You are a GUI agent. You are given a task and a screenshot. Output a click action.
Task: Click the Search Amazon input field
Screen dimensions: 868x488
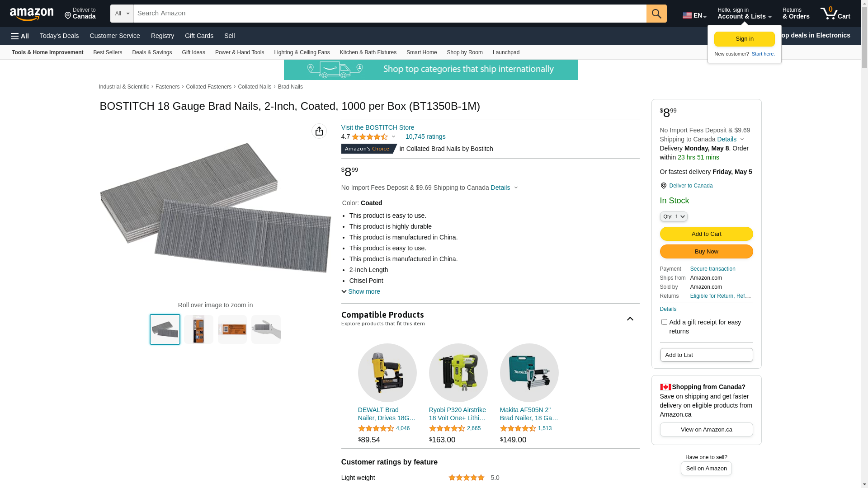390,14
